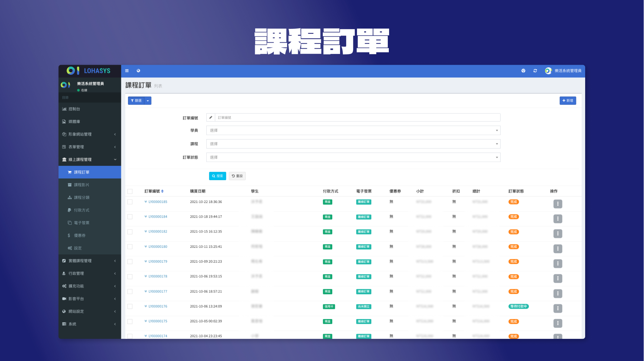Open actions menu for order LY00000185
Screen dimensions: 644x361
558,204
